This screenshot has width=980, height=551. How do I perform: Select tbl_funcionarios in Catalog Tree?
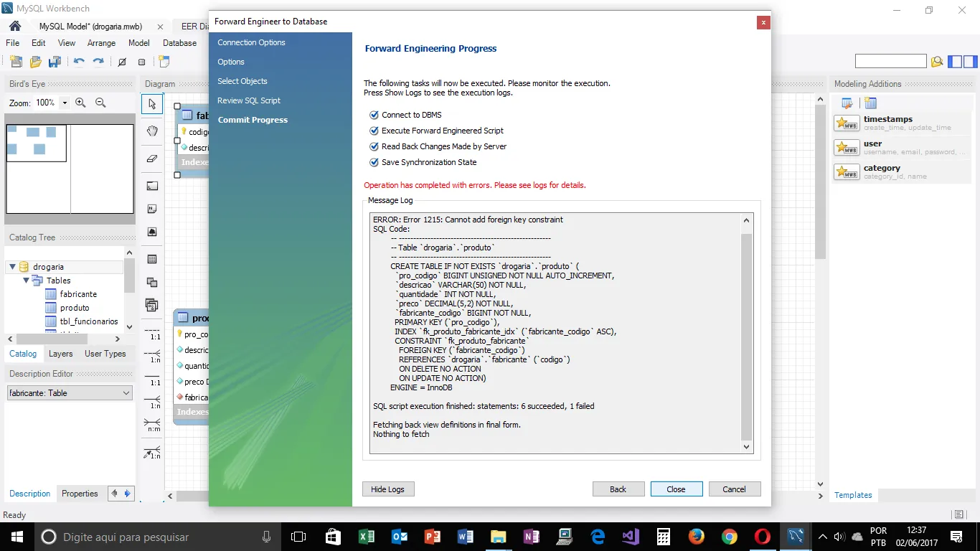89,321
